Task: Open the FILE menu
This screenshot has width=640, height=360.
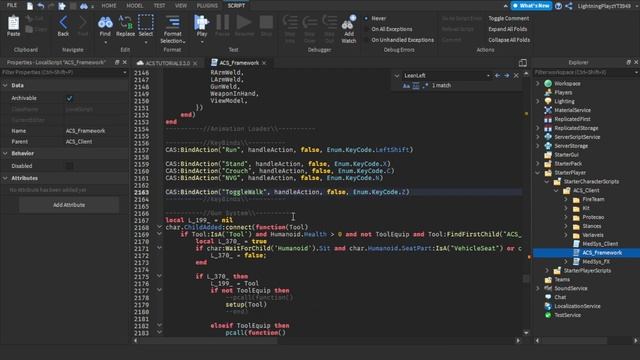Action: tap(12, 5)
